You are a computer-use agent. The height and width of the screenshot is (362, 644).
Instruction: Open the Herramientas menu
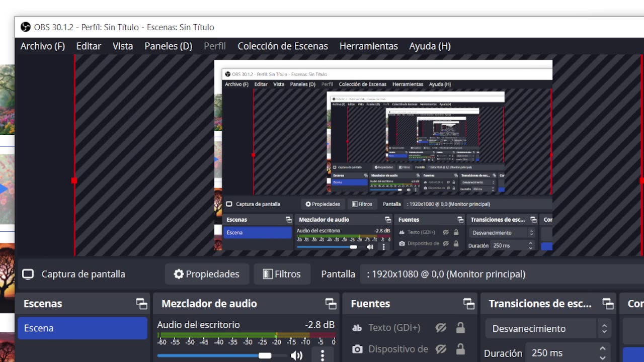(369, 46)
